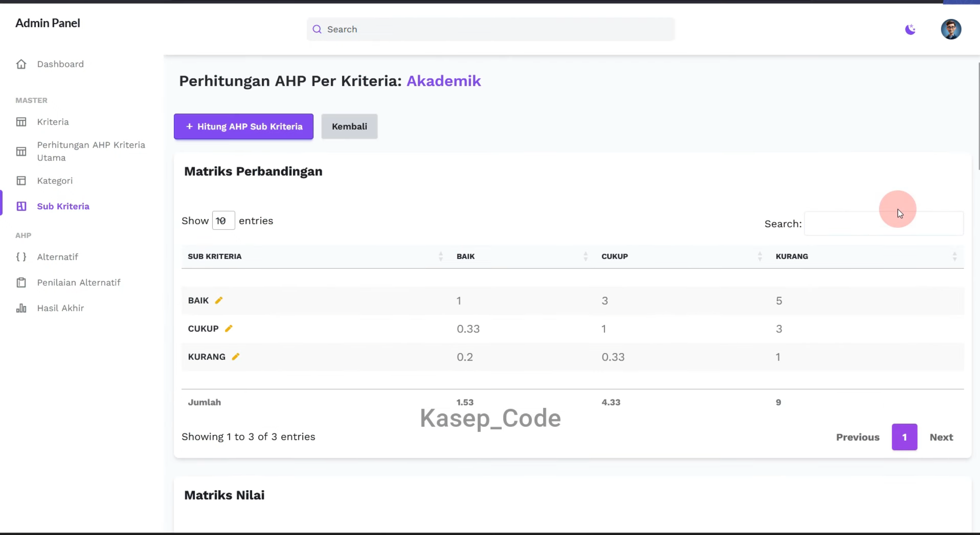This screenshot has width=980, height=535.
Task: Focus the top Search input field
Action: point(491,29)
